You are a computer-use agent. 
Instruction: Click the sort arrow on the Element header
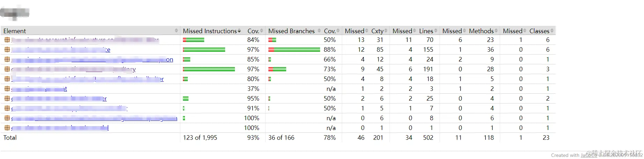[176, 31]
